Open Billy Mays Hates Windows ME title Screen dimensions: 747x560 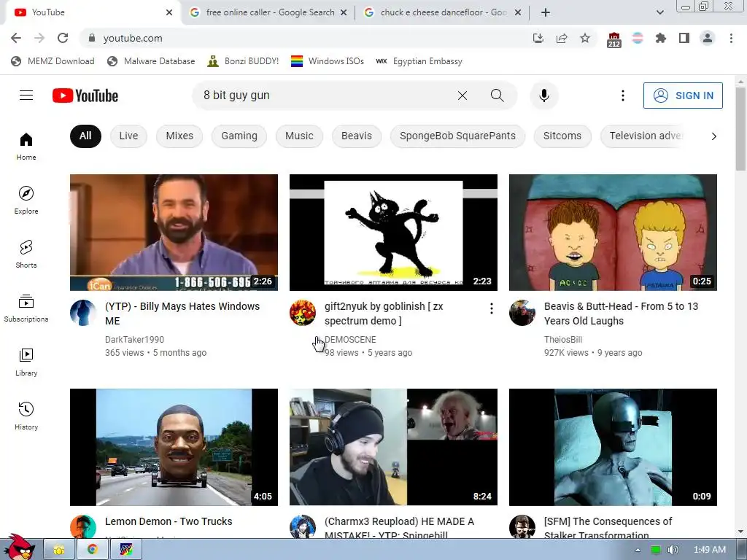click(x=182, y=314)
